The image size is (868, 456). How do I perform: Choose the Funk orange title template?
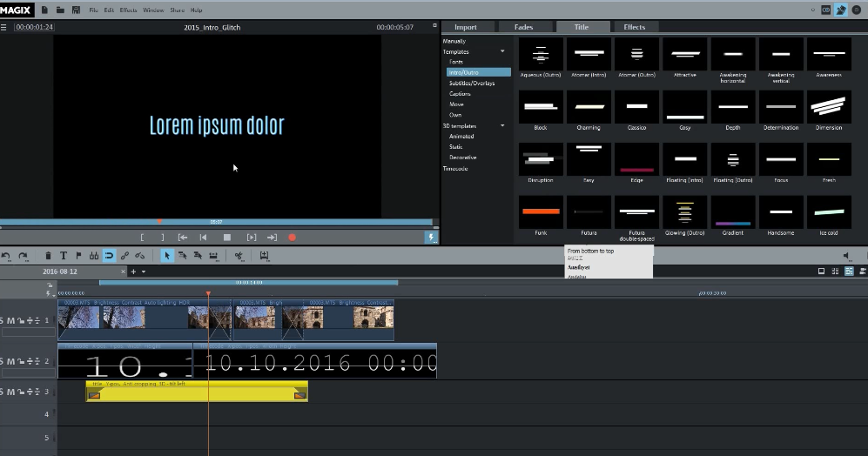[x=540, y=211]
